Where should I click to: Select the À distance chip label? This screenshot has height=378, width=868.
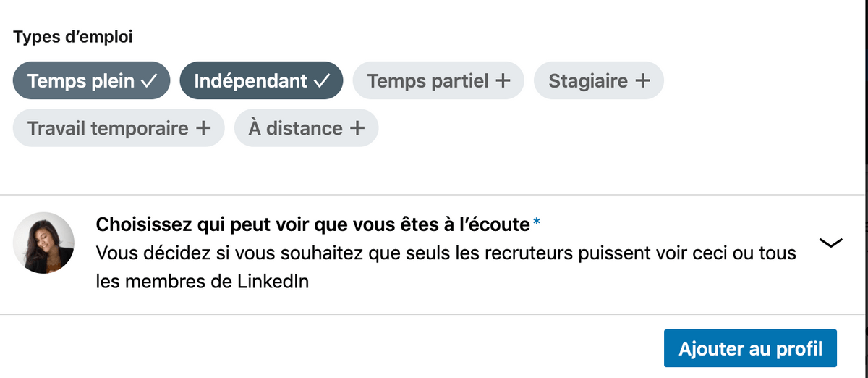click(x=295, y=129)
